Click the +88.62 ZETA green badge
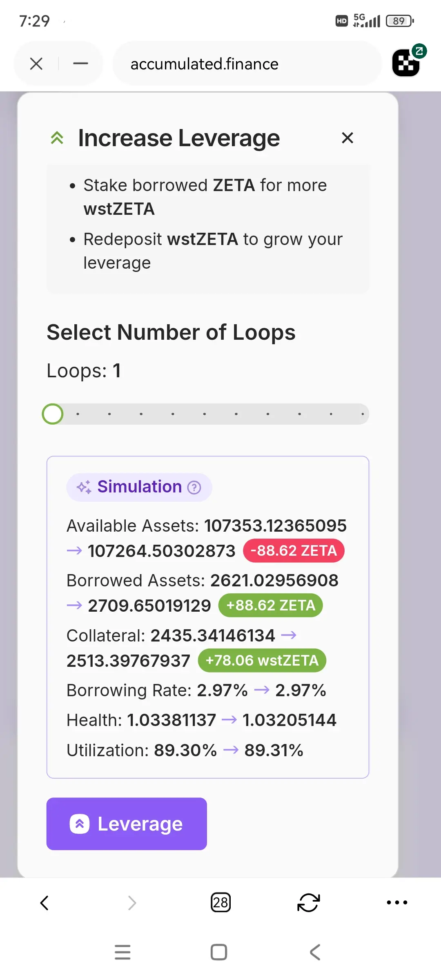Image resolution: width=441 pixels, height=980 pixels. (x=271, y=605)
